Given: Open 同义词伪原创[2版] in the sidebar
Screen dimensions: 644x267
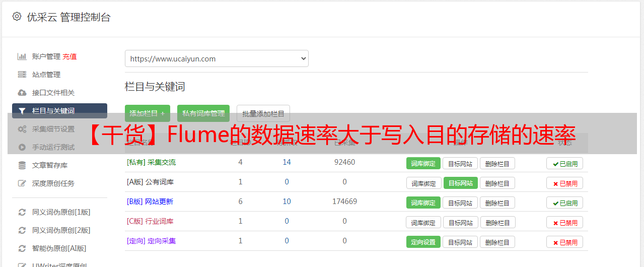Looking at the screenshot, I should pyautogui.click(x=61, y=230).
